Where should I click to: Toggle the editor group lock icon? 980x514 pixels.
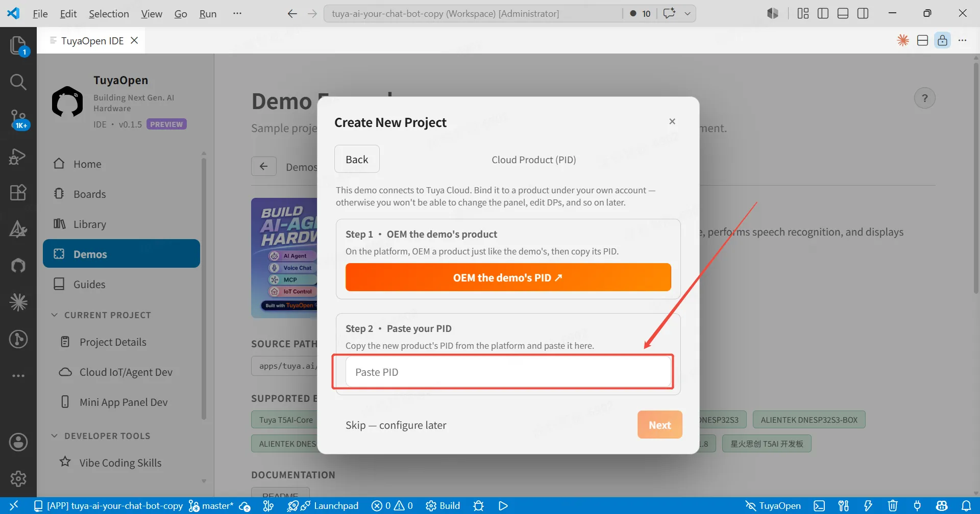[942, 40]
